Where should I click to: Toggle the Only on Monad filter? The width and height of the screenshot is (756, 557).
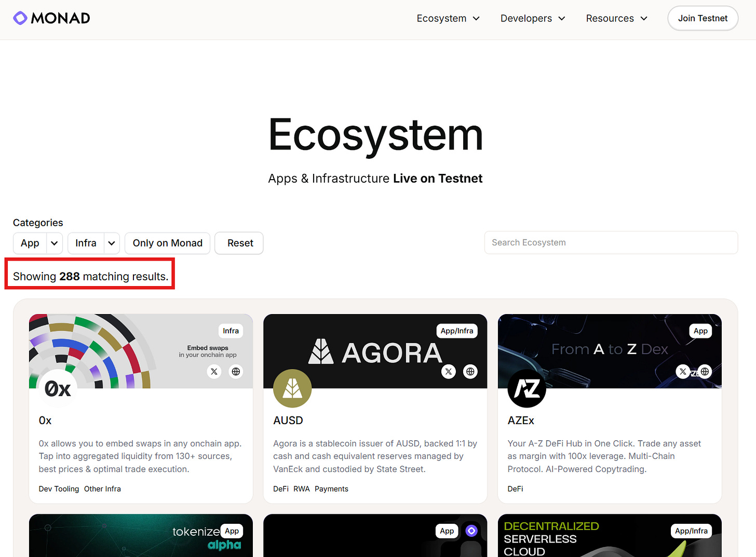click(x=168, y=243)
